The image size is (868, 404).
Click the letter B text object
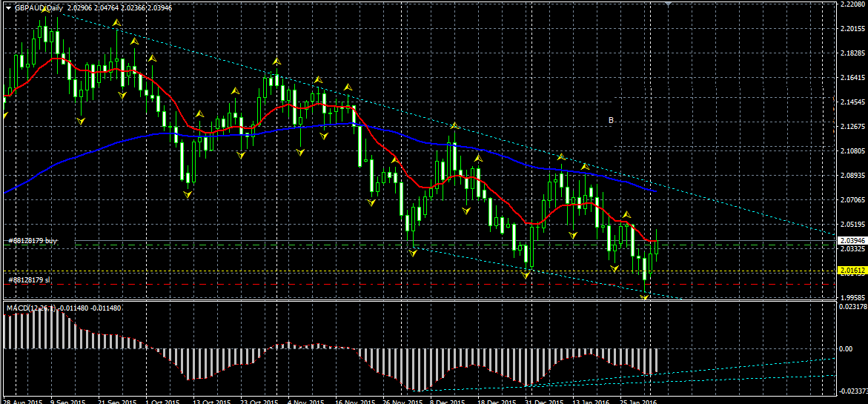611,120
